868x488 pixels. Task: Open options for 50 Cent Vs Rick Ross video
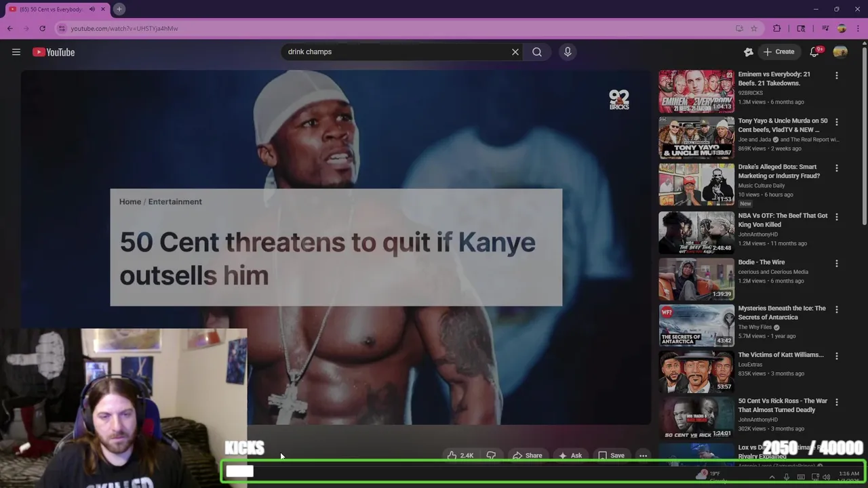click(x=837, y=402)
